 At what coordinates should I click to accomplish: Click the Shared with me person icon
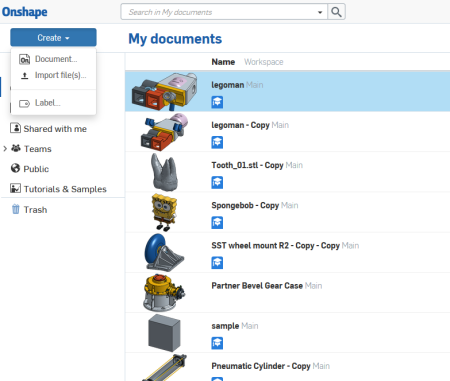[x=15, y=128]
